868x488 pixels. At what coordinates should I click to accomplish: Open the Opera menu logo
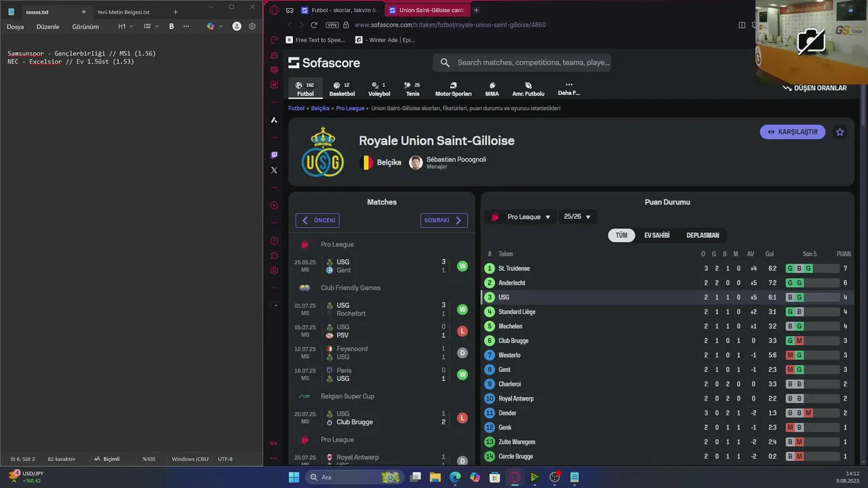pos(274,10)
